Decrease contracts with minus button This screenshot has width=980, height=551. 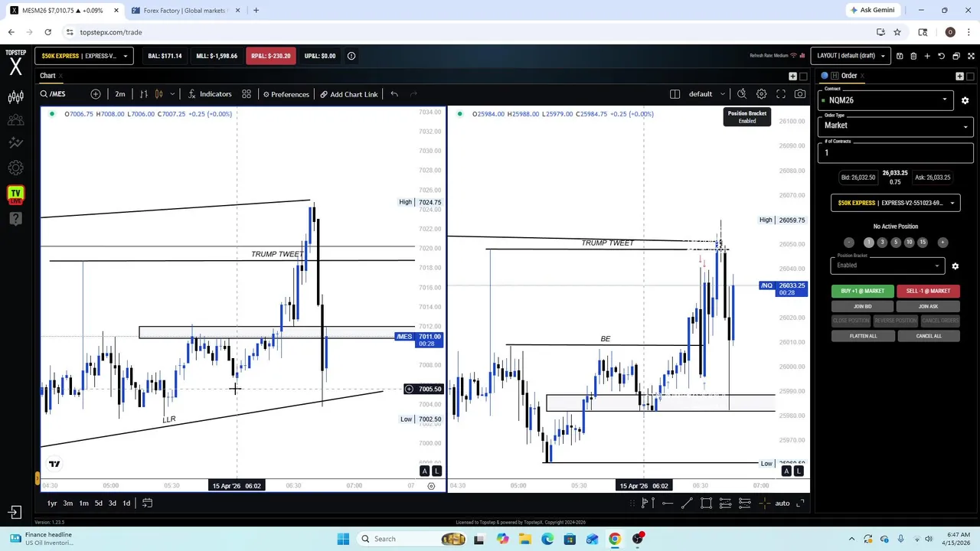[x=849, y=243]
